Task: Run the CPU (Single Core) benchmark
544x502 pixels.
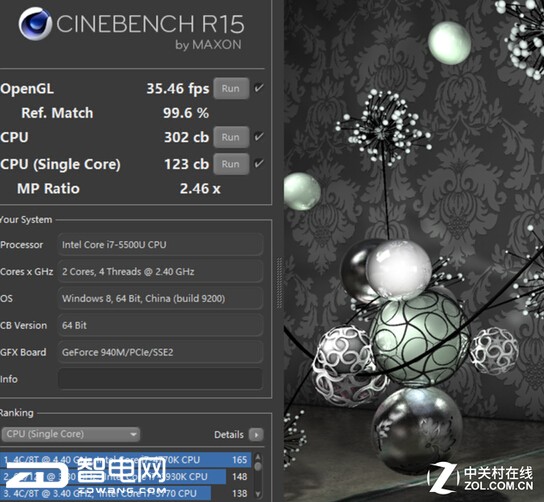Action: pos(231,164)
